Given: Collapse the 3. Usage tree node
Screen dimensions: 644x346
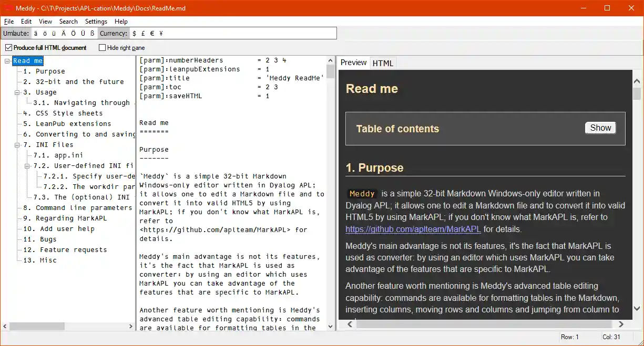Looking at the screenshot, I should click(17, 92).
